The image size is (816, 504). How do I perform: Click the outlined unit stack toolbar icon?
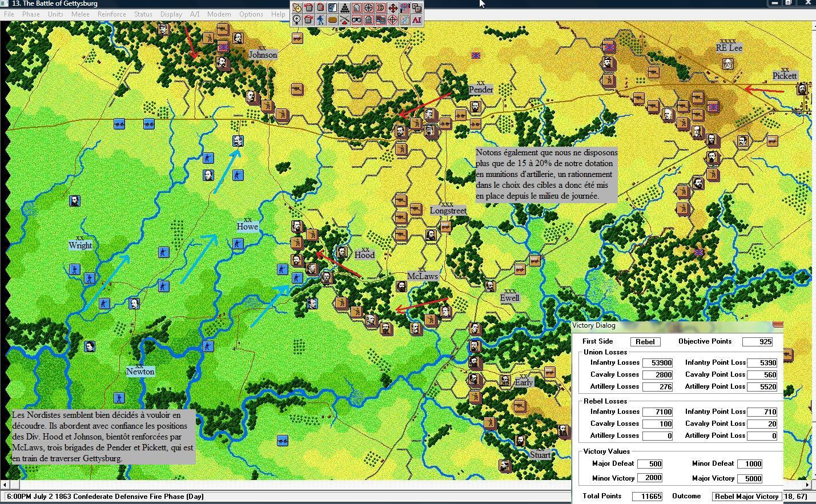357,8
